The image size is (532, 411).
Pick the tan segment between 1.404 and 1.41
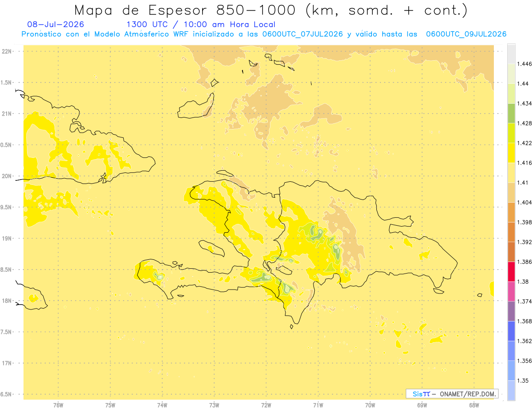click(x=511, y=192)
